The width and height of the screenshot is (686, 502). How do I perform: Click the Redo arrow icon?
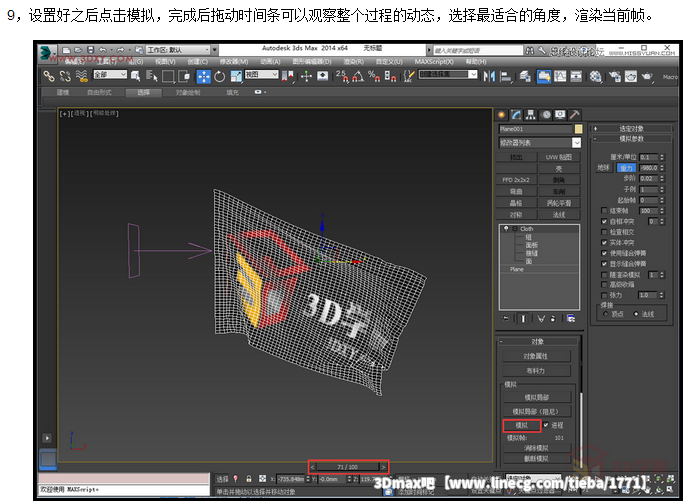click(x=120, y=50)
